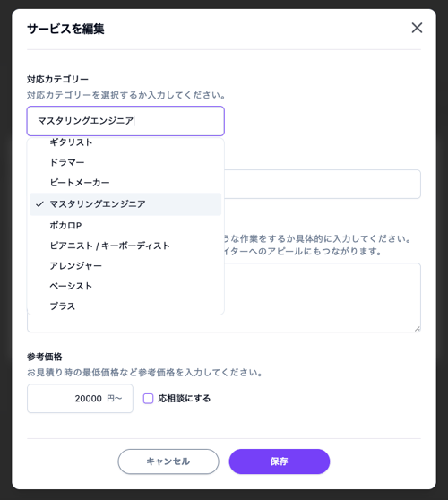The width and height of the screenshot is (448, 500).
Task: Select the checked マスタリングエンジニア option
Action: point(125,204)
